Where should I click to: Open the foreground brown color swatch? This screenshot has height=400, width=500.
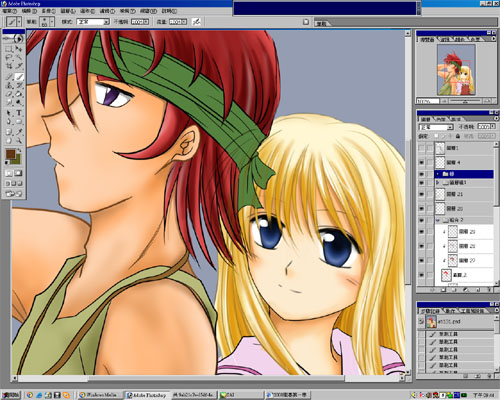[x=10, y=154]
